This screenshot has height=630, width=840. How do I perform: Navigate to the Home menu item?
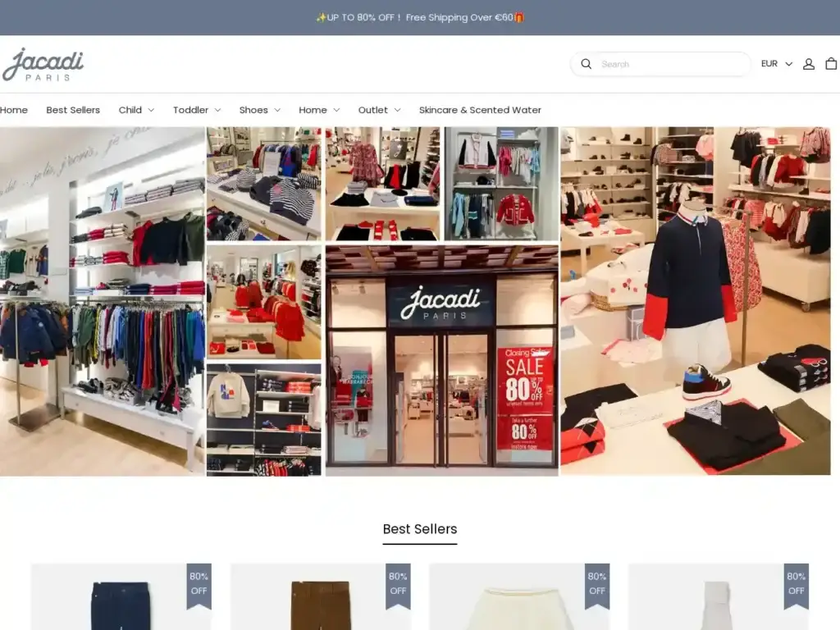(13, 109)
